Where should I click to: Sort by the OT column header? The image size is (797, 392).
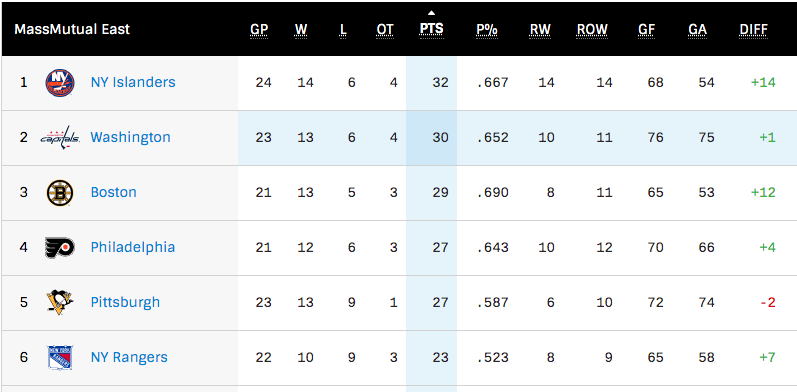coord(385,29)
